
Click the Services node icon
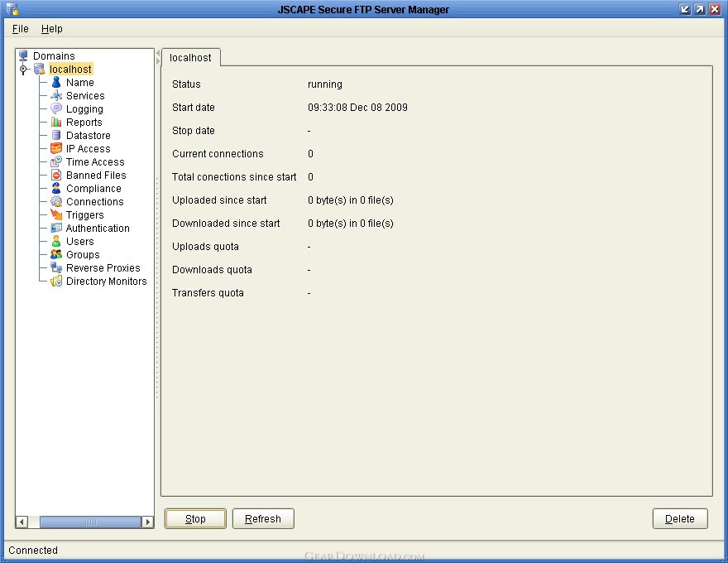[x=56, y=96]
